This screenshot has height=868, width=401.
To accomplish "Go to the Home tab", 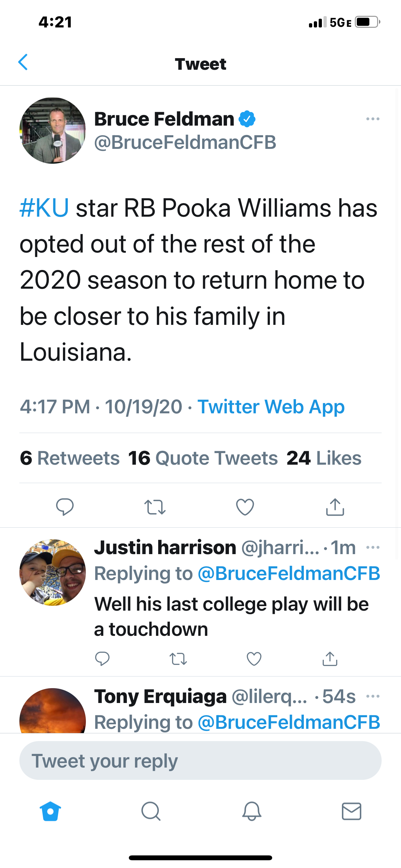I will 50,811.
